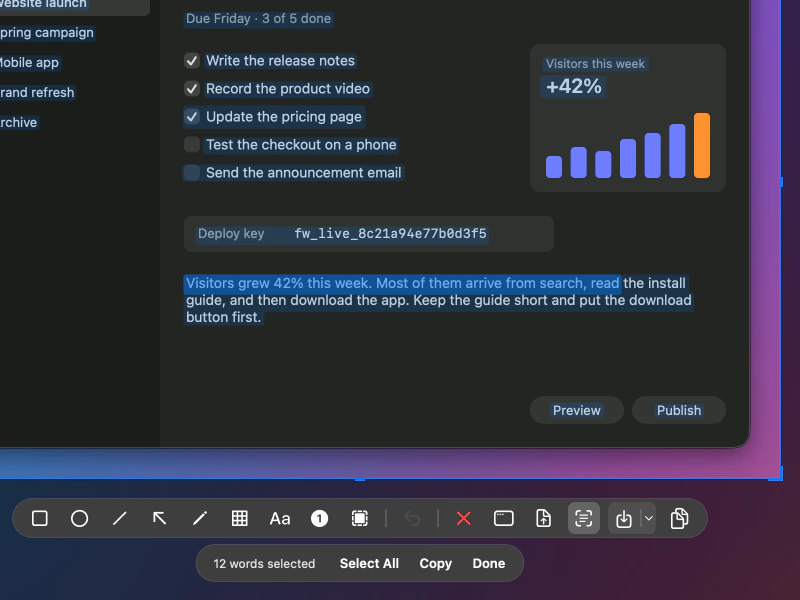Click the window frame toolbar icon
800x600 pixels.
click(504, 518)
